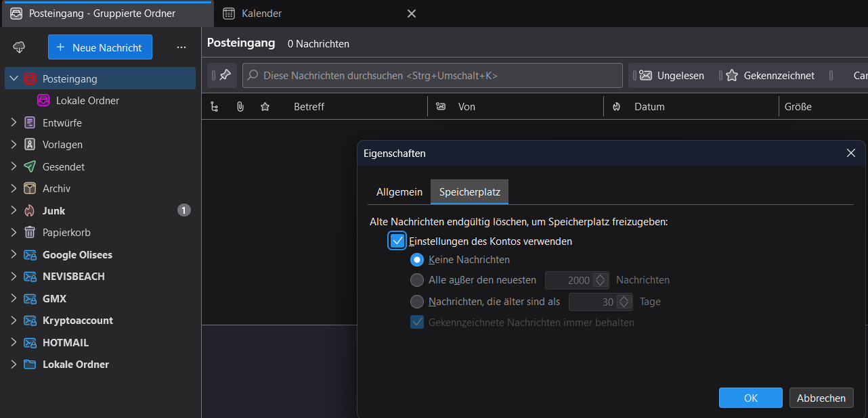The height and width of the screenshot is (418, 868).
Task: Open the sidebar three-dots options menu
Action: click(x=181, y=47)
